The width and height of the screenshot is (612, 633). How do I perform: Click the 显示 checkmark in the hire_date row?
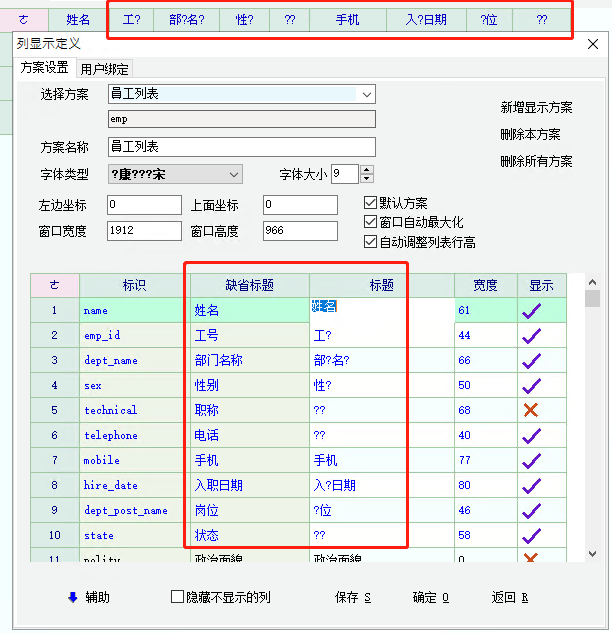[531, 485]
